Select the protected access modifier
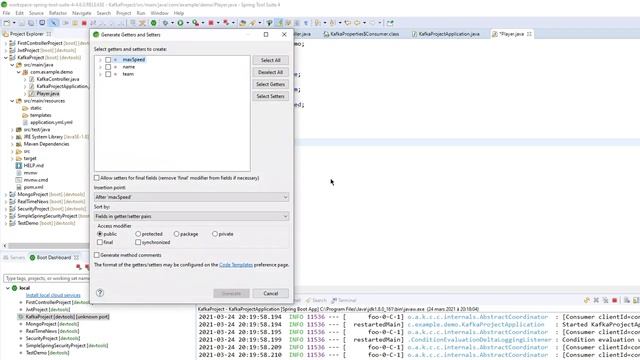The width and height of the screenshot is (640, 360). (138, 234)
